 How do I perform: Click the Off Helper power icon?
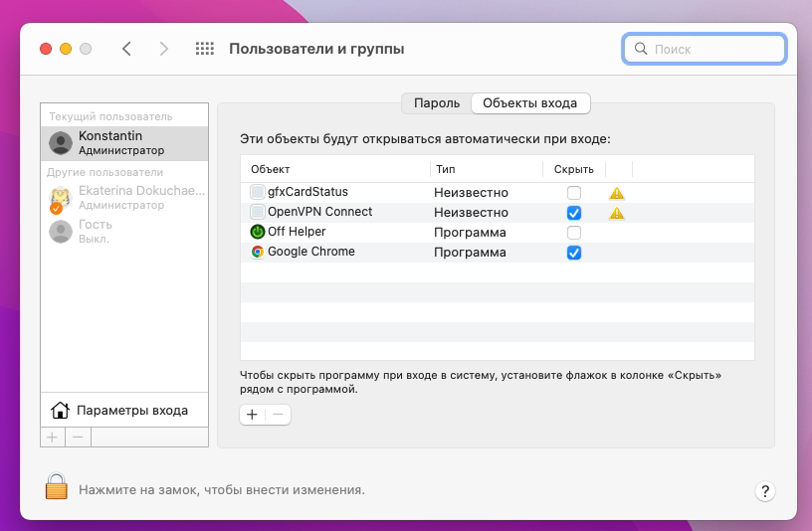pyautogui.click(x=258, y=232)
